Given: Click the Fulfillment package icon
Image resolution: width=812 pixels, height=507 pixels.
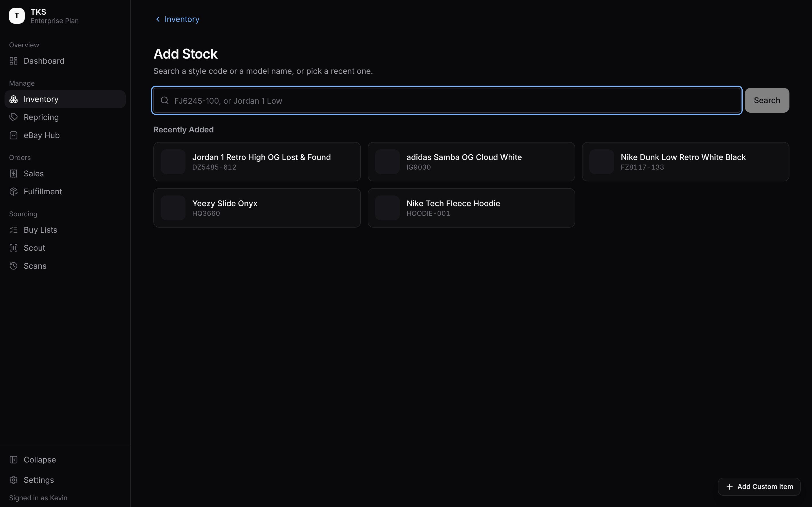Looking at the screenshot, I should (x=14, y=192).
